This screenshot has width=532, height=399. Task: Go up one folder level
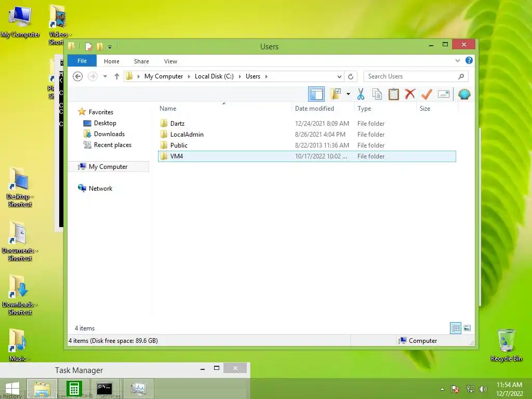[x=117, y=76]
